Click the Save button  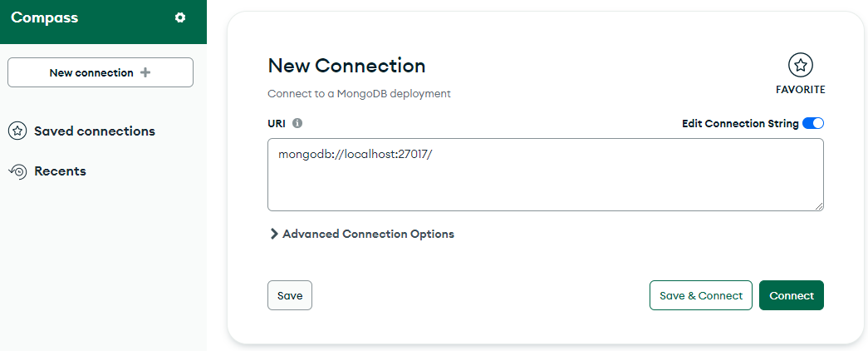point(290,295)
